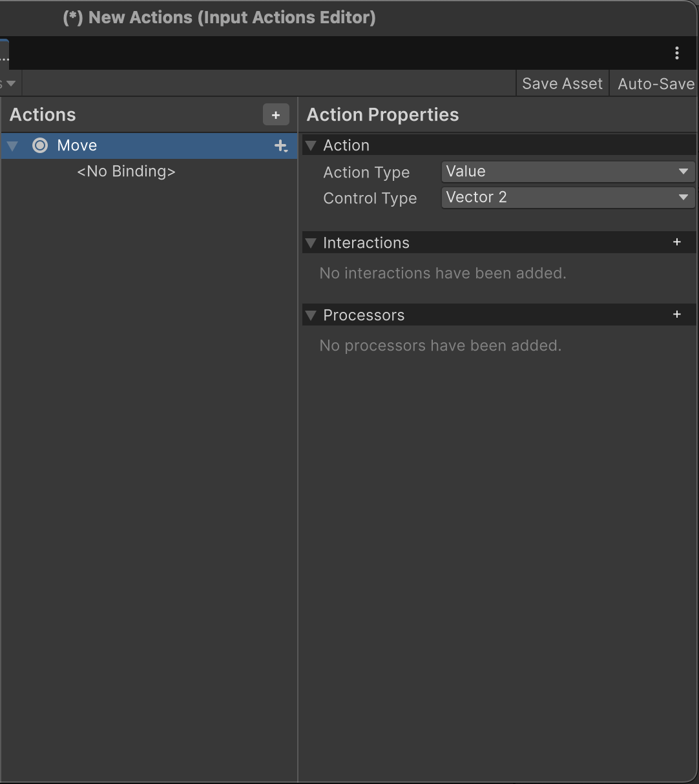
Task: Click the Action Properties panel heading
Action: pos(382,115)
